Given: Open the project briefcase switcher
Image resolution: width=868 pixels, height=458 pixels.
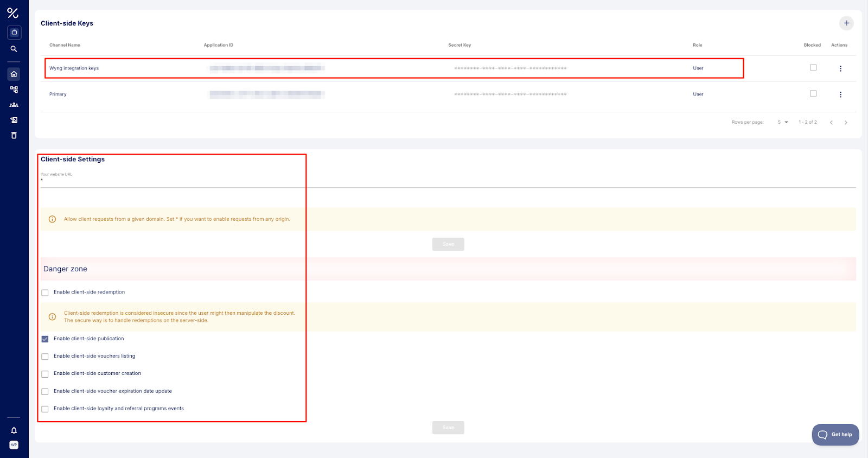Looking at the screenshot, I should pyautogui.click(x=14, y=32).
